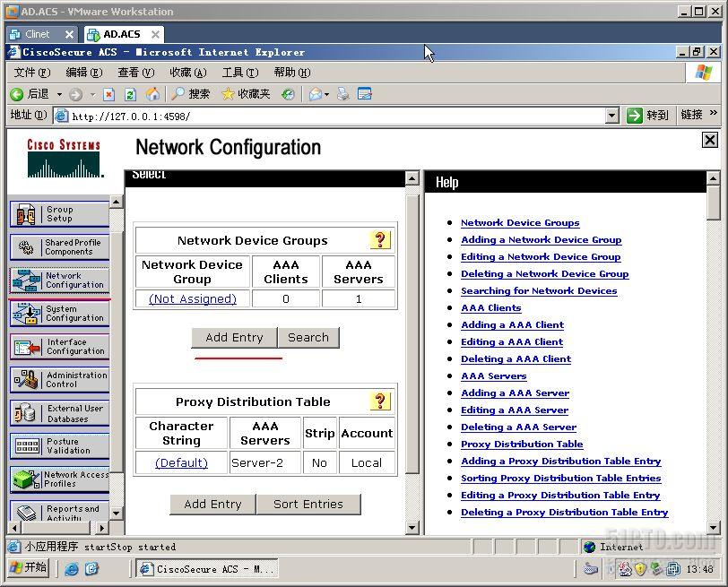Click the IE Print icon
This screenshot has height=587, width=728.
tap(343, 95)
